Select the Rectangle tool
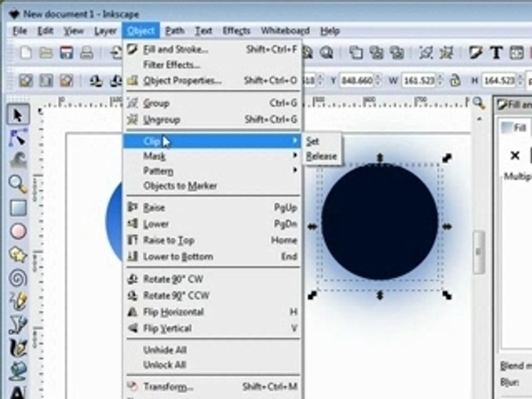This screenshot has height=399, width=532. (x=18, y=208)
